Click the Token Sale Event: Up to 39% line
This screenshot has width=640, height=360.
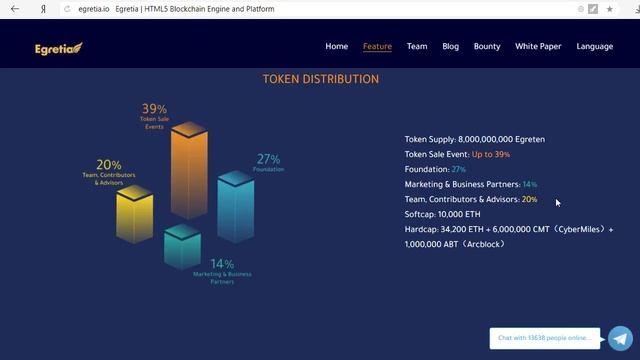click(457, 155)
